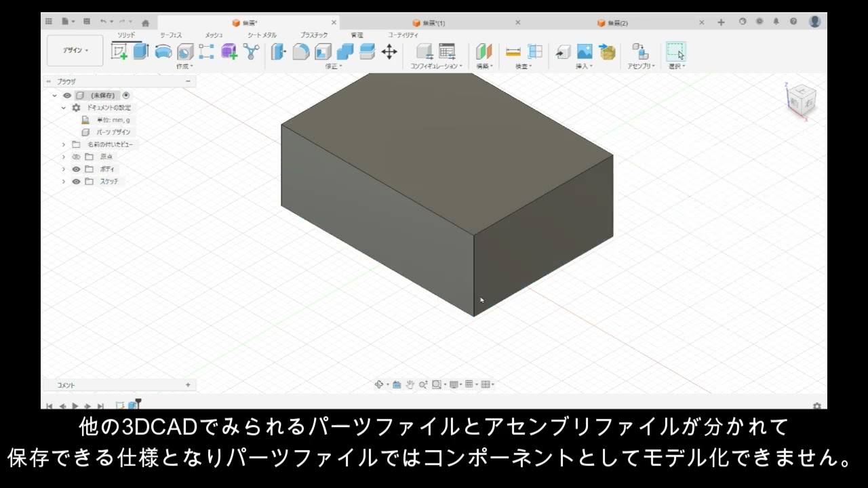Click the Save floppy disk icon

click(87, 22)
